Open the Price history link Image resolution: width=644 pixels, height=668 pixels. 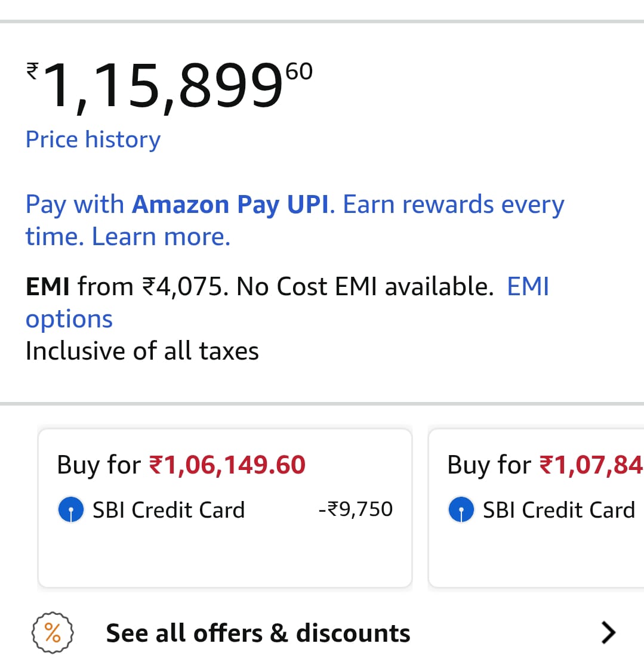pyautogui.click(x=93, y=140)
